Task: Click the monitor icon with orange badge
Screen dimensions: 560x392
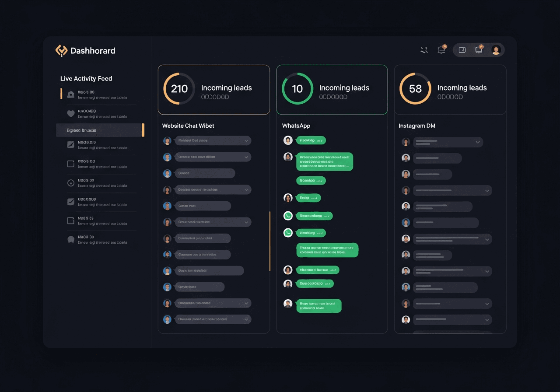Action: point(479,49)
